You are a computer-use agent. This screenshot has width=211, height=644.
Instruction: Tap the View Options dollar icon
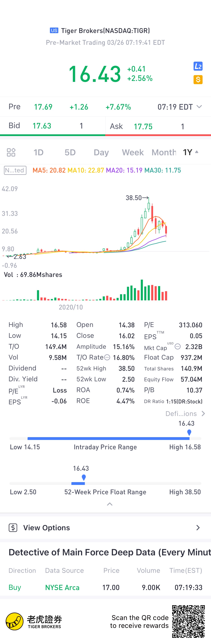point(13,527)
